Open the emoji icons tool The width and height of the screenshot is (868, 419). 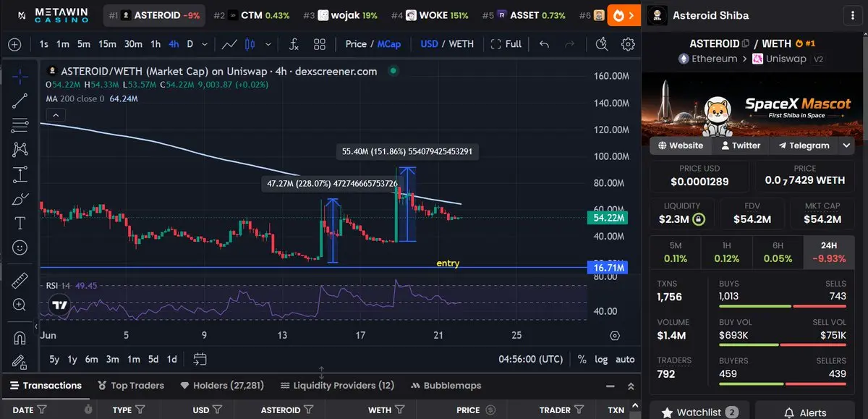[20, 247]
